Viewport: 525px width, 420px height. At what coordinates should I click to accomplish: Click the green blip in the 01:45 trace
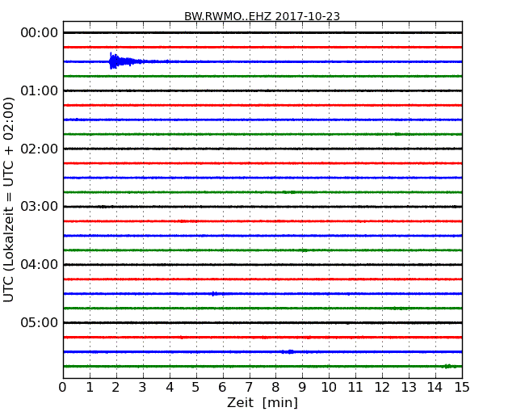(397, 134)
